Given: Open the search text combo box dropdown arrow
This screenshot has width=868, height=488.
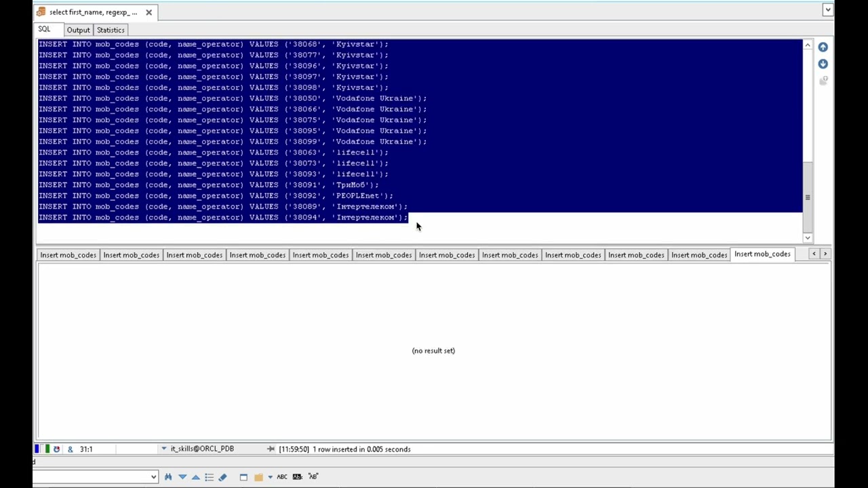Looking at the screenshot, I should pos(153,476).
